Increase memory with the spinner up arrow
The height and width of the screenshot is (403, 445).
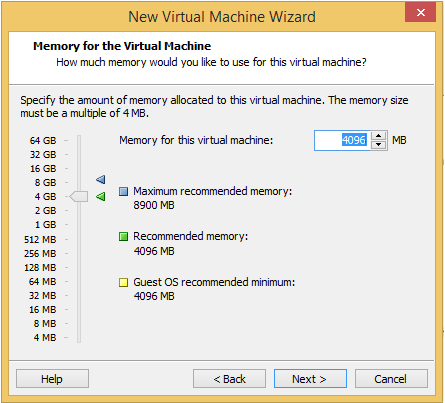click(378, 136)
